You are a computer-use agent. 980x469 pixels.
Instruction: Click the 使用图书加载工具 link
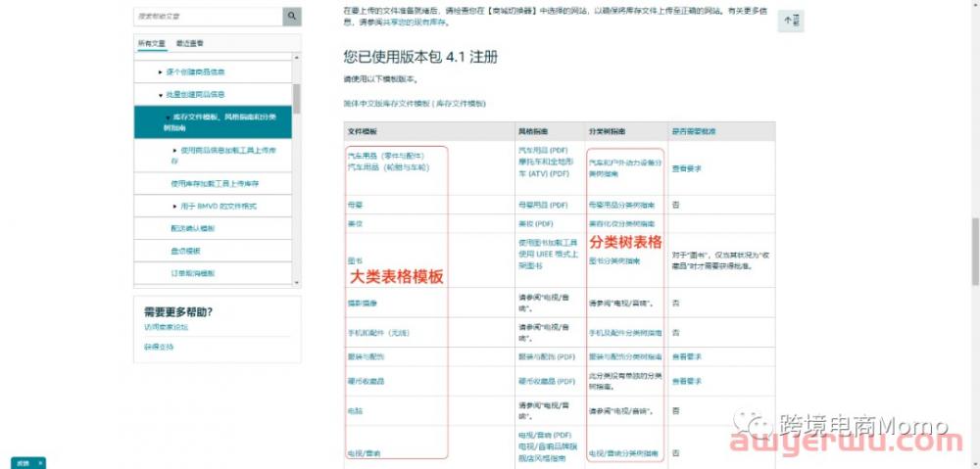(548, 242)
